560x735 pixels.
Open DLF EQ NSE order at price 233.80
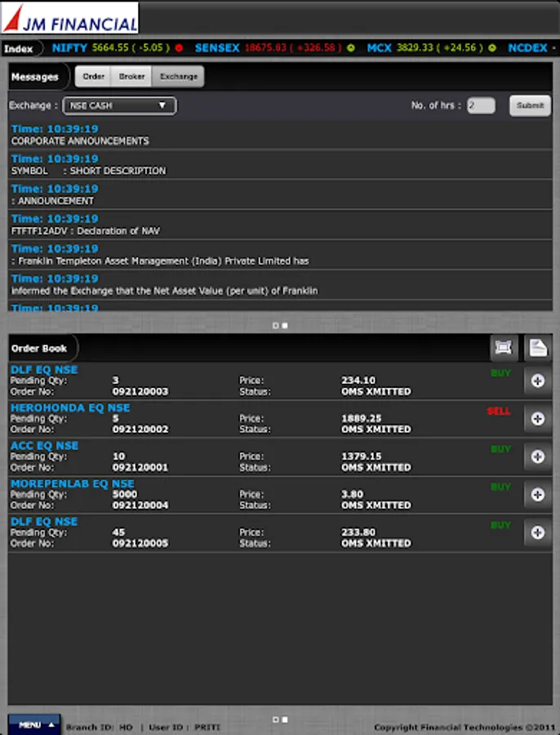click(x=44, y=522)
